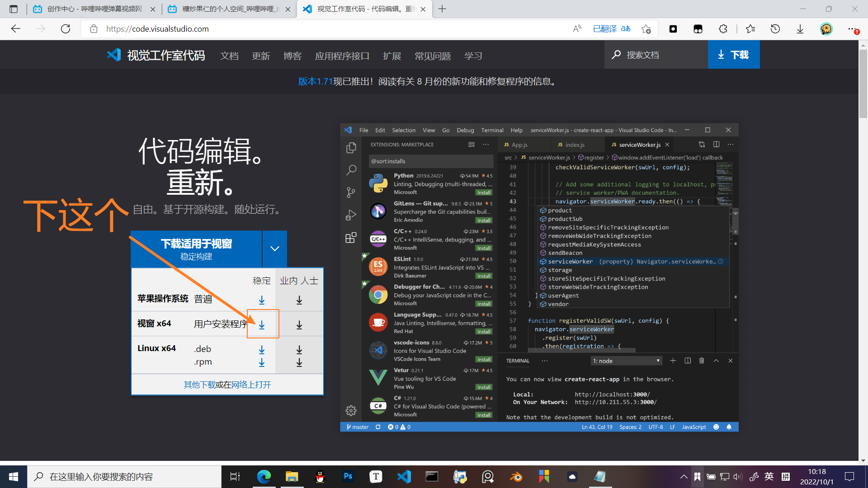Open tab actions menu icon

(x=14, y=9)
